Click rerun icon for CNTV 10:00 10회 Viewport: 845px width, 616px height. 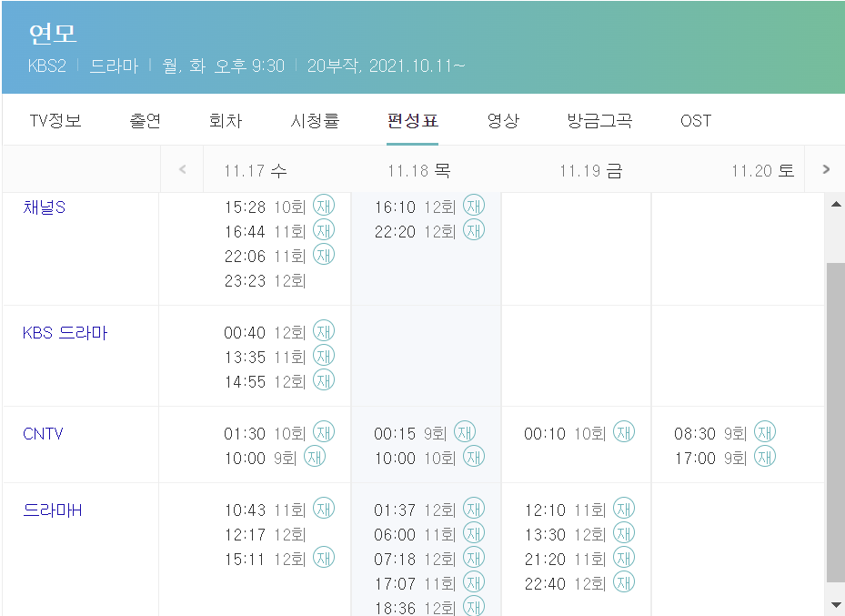pyautogui.click(x=474, y=457)
